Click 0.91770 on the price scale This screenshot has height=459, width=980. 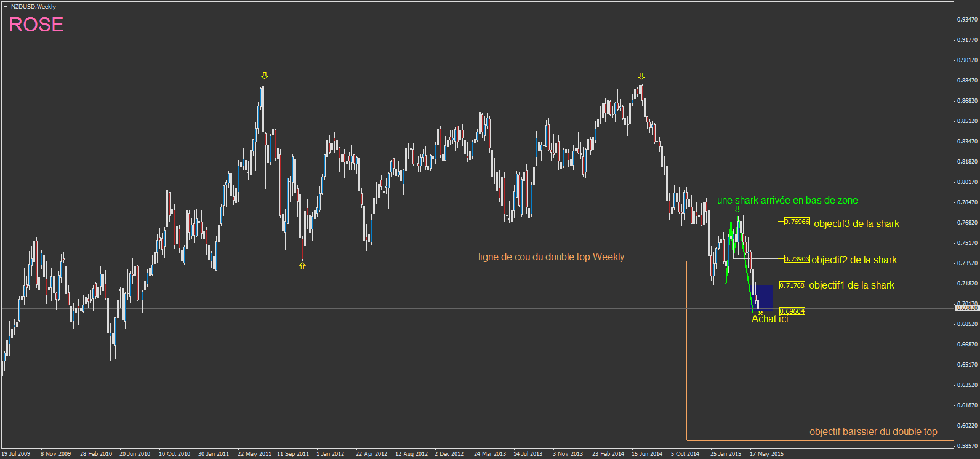click(966, 40)
